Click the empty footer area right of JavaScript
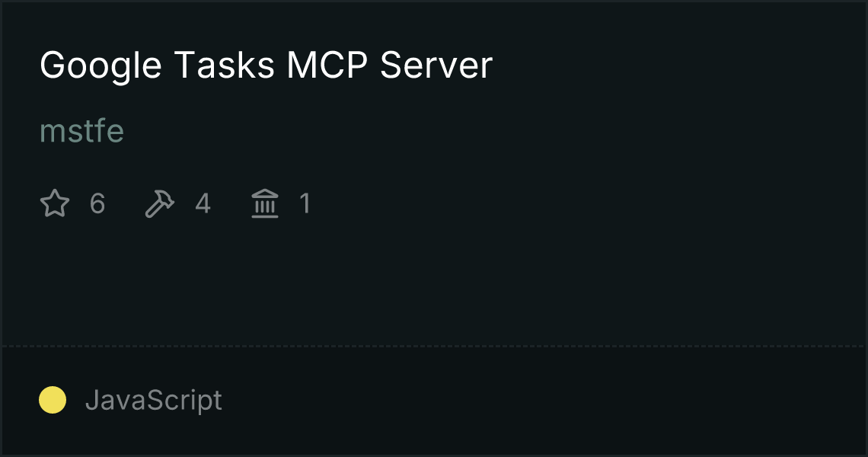Viewport: 868px width, 457px height. (x=542, y=400)
